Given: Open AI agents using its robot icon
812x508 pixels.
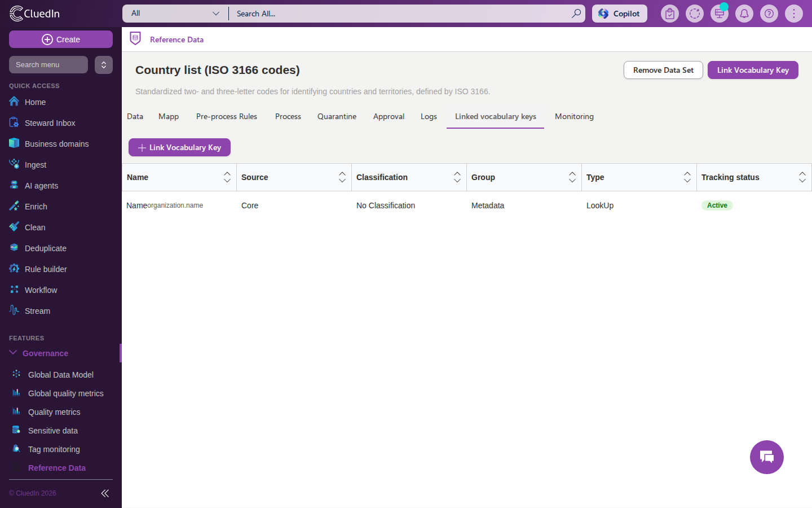Looking at the screenshot, I should (14, 185).
